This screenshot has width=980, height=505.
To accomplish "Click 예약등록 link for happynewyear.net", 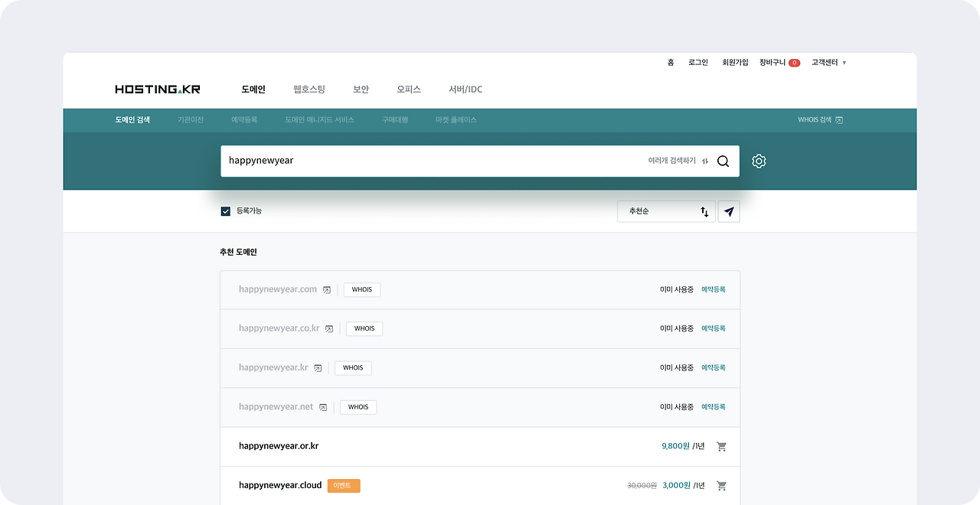I will click(713, 407).
